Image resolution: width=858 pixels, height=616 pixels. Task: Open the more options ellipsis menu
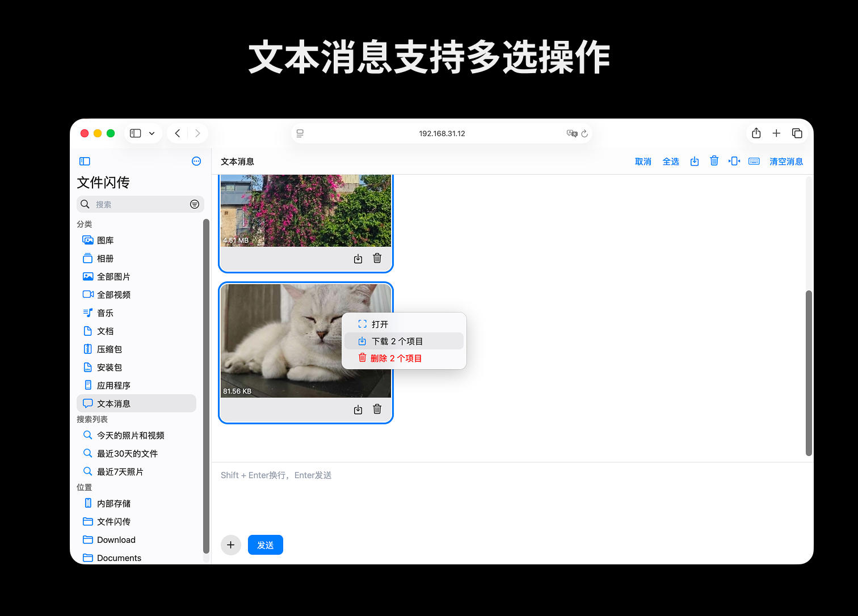coord(196,162)
